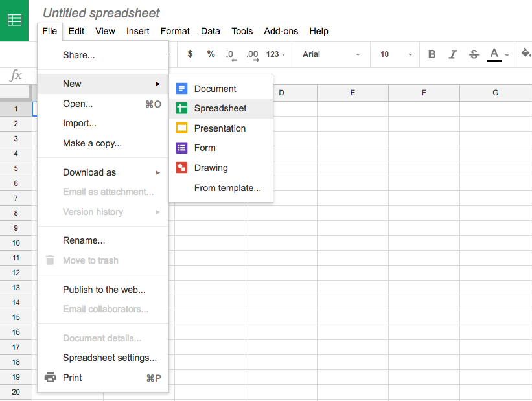Image resolution: width=532 pixels, height=401 pixels.
Task: Click the purple Form icon
Action: [x=181, y=148]
